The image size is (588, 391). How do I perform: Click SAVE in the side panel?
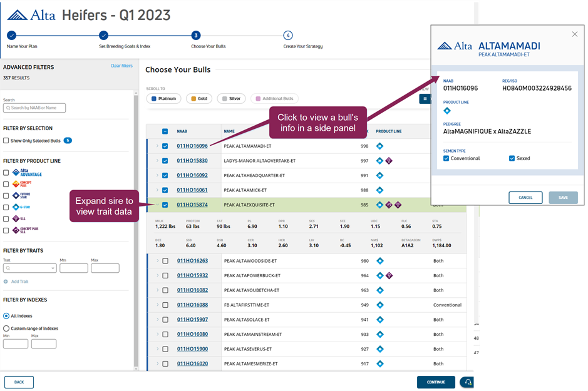pyautogui.click(x=563, y=198)
